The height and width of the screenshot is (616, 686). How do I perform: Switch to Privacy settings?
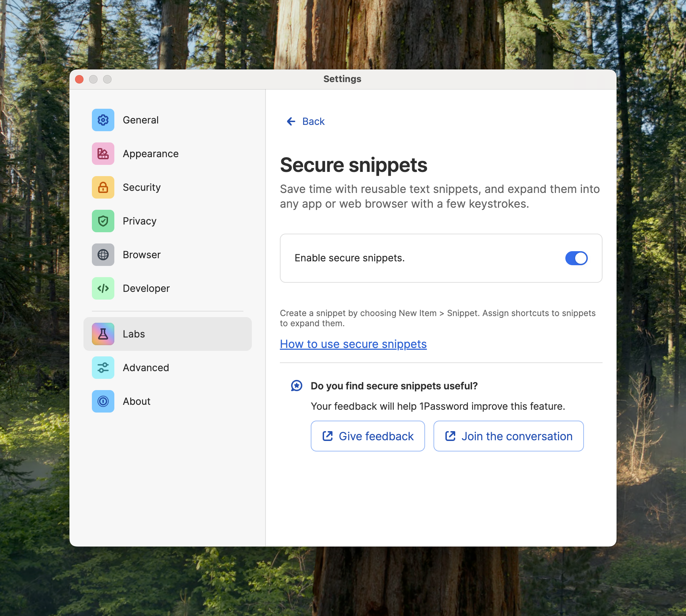[x=168, y=221]
